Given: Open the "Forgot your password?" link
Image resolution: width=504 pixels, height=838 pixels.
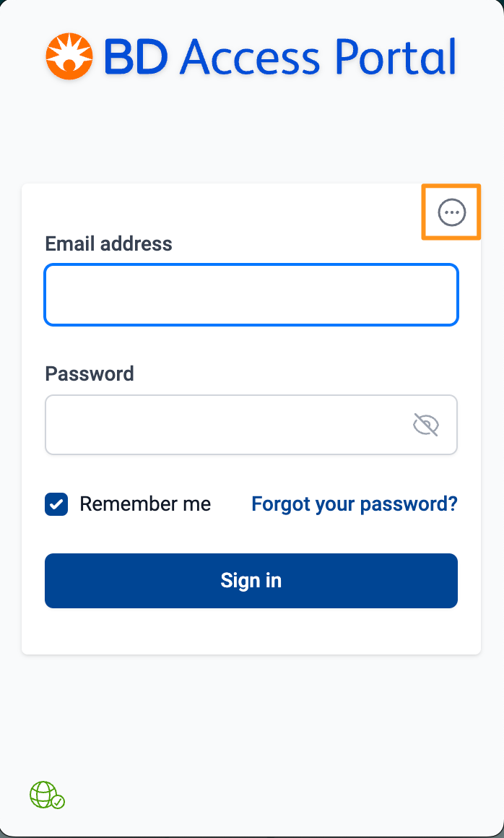Looking at the screenshot, I should 354,504.
